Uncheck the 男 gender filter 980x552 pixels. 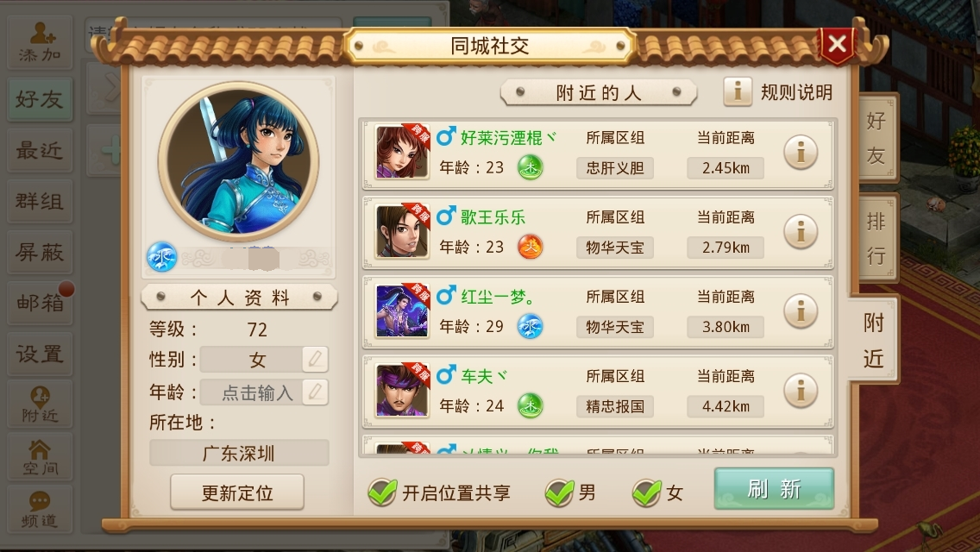coord(559,492)
